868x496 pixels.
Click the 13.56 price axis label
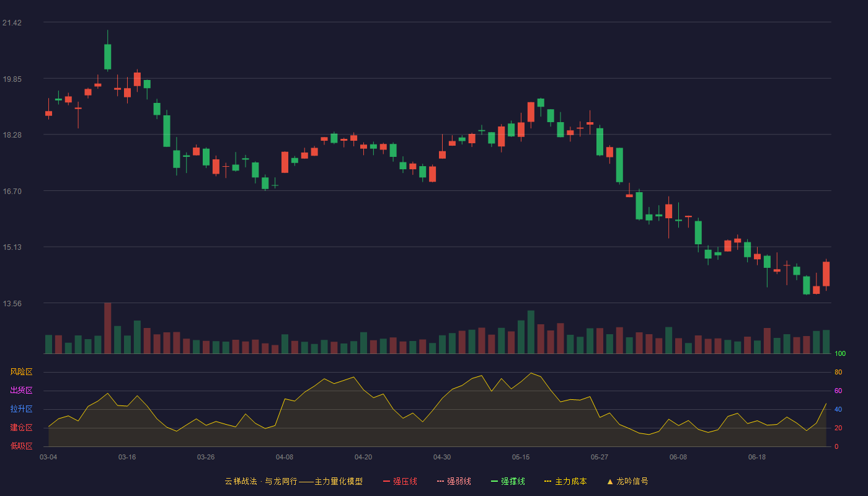click(x=12, y=304)
